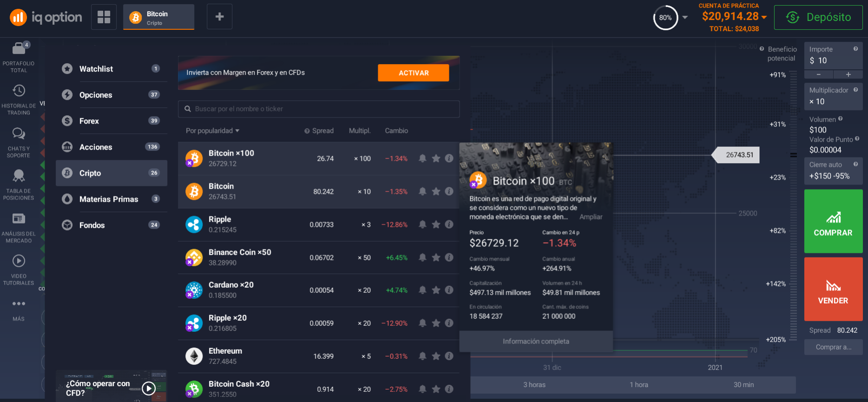
Task: Toggle favorite star for Bitcoin ×100
Action: click(x=436, y=158)
